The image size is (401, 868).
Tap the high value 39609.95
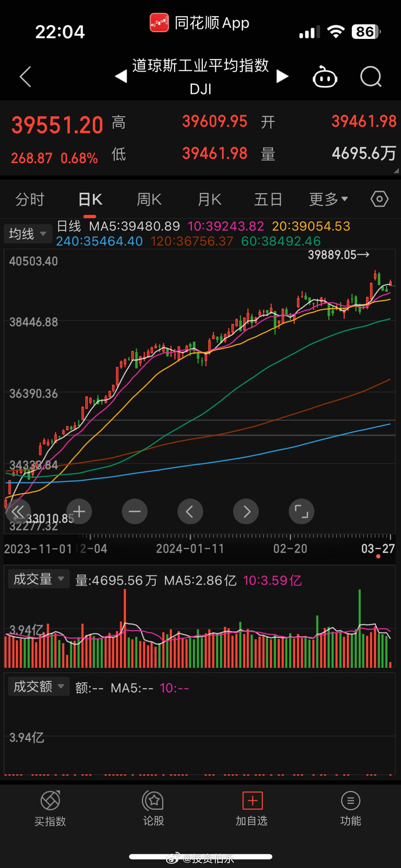coord(215,121)
